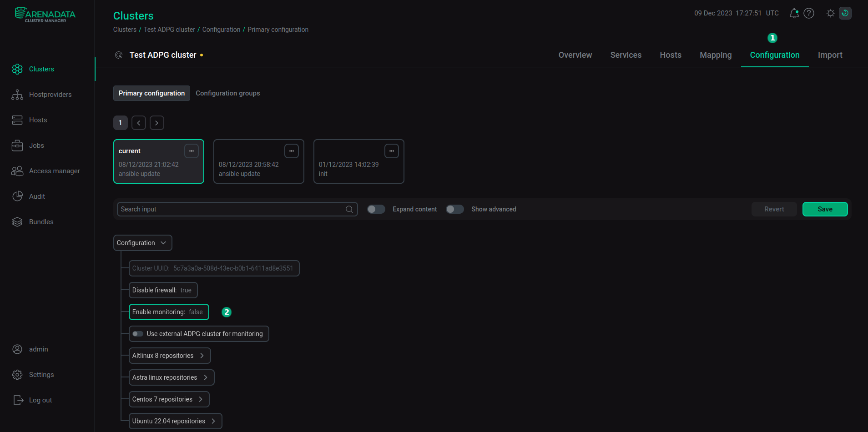
Task: Open Audit in the sidebar
Action: click(37, 196)
